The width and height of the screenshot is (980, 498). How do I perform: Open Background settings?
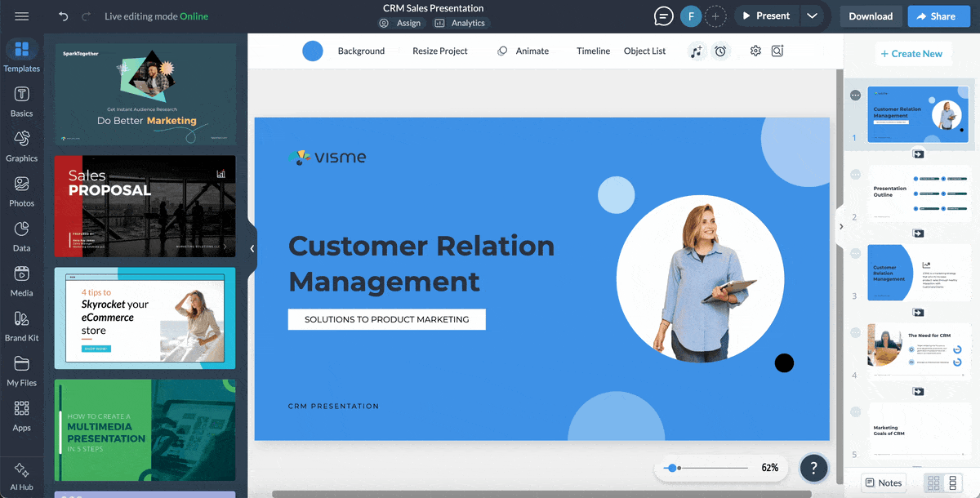pos(361,51)
